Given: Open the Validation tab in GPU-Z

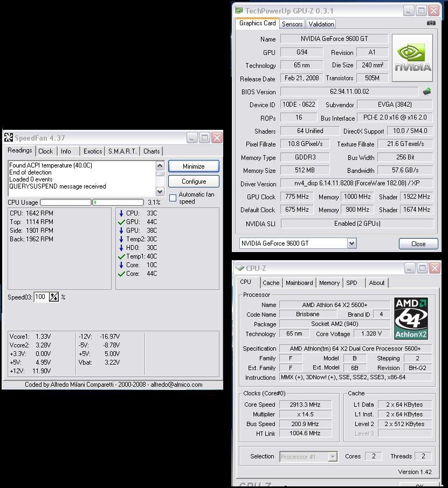Looking at the screenshot, I should 321,24.
